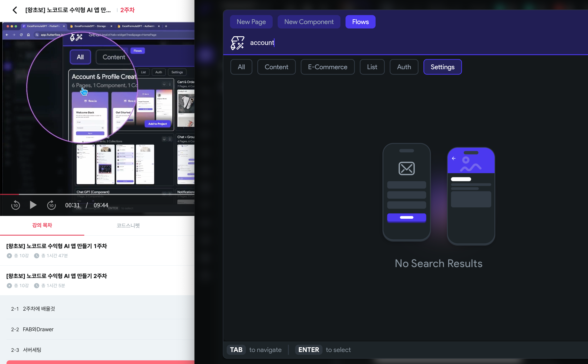Click the course title in the header

(x=68, y=10)
